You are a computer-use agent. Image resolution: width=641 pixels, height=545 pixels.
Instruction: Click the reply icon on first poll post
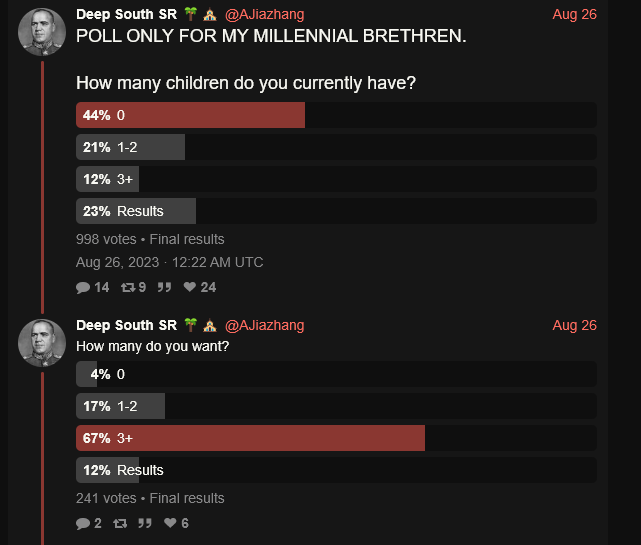click(x=83, y=288)
